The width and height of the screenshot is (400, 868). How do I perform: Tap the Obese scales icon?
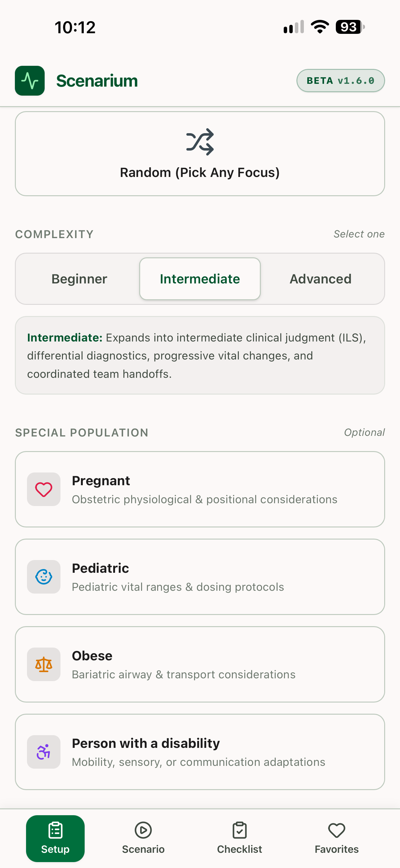tap(44, 664)
